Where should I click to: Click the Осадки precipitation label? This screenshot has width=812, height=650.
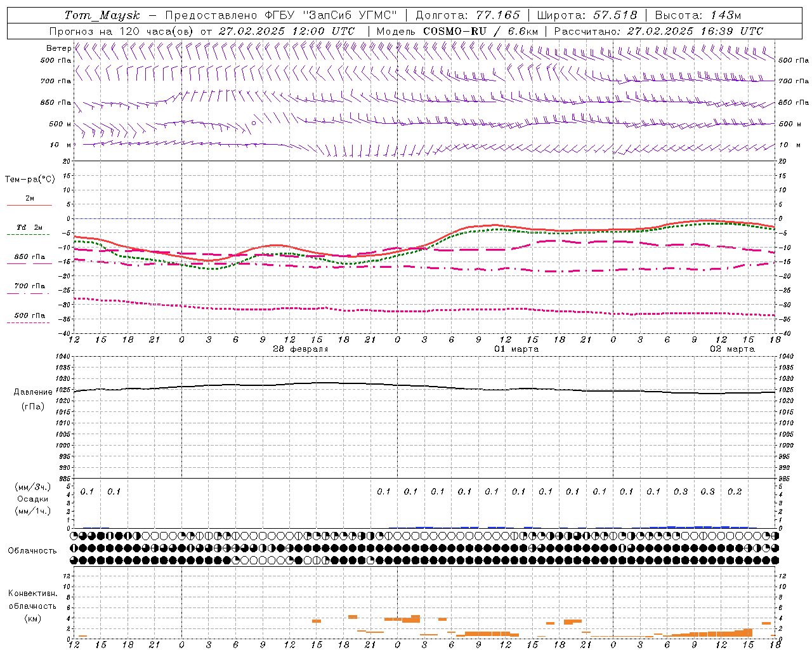point(33,499)
